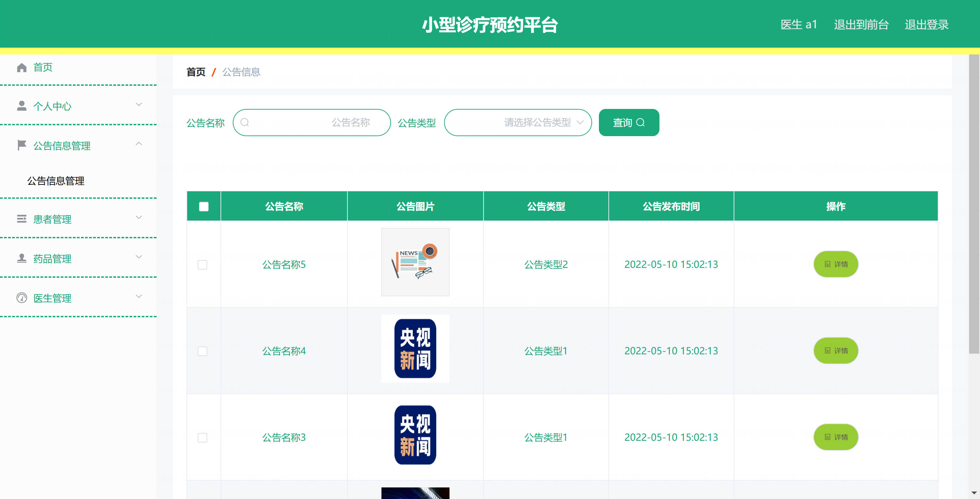
Task: Click the 公告名称4 cell text
Action: 284,351
